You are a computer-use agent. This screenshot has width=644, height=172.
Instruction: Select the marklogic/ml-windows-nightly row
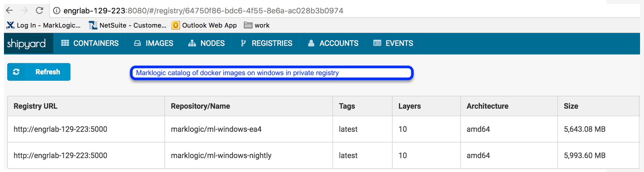pos(221,155)
